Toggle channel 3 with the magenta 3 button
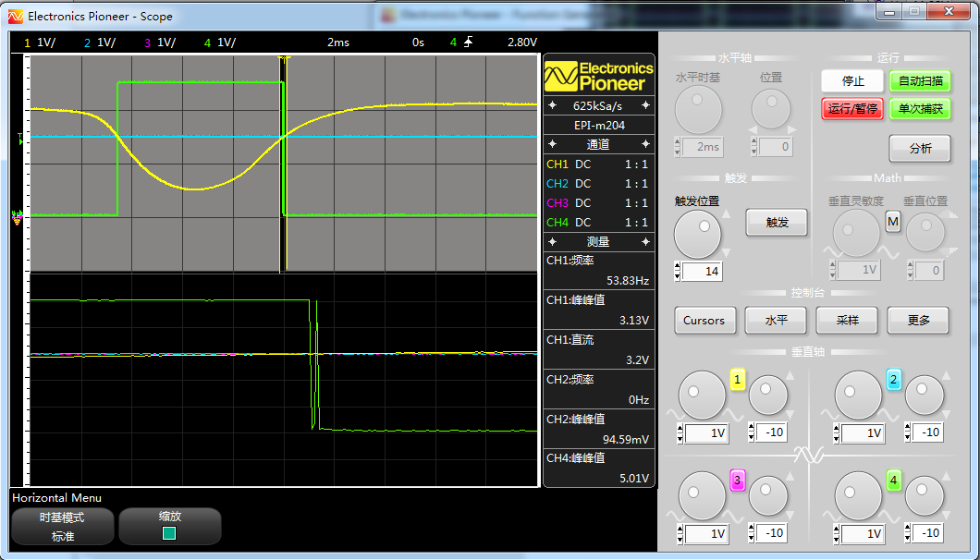The height and width of the screenshot is (560, 980). click(x=738, y=480)
